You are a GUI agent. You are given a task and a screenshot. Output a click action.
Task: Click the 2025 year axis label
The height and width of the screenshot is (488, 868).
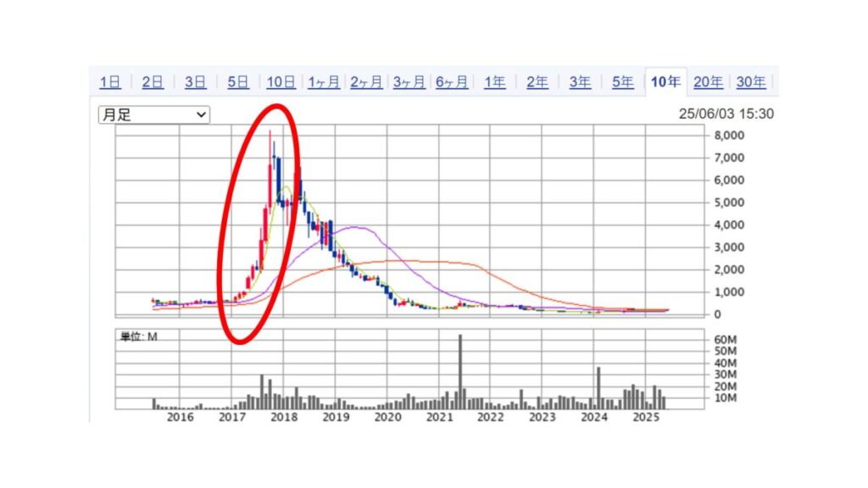[646, 417]
